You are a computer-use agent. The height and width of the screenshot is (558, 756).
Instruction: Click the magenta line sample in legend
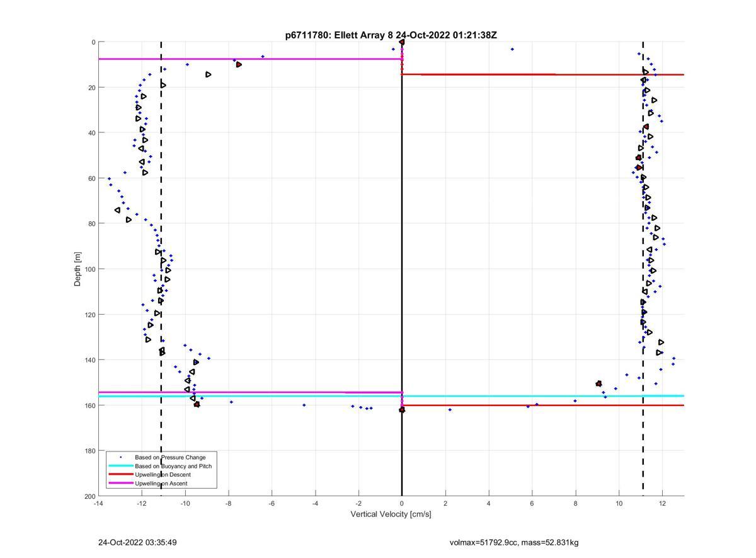tap(120, 484)
